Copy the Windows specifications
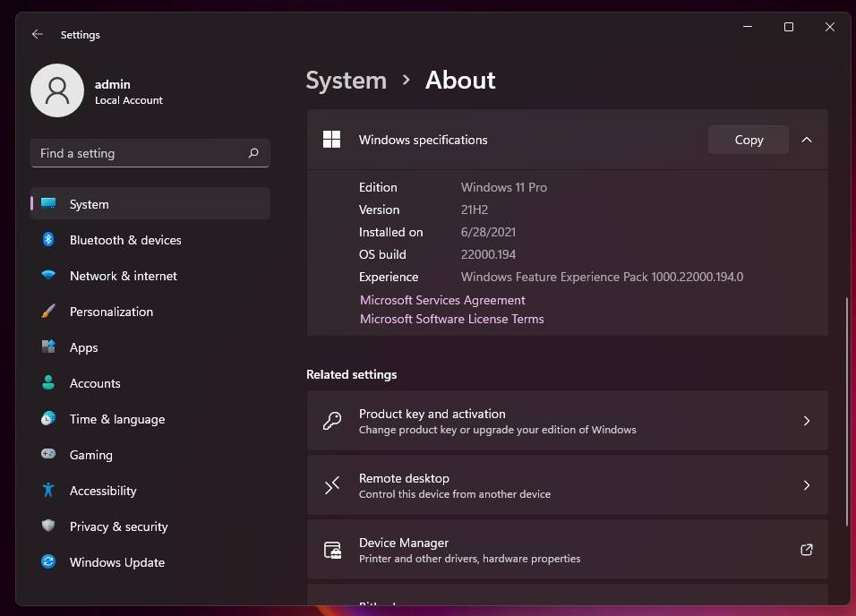This screenshot has height=616, width=856. [748, 140]
